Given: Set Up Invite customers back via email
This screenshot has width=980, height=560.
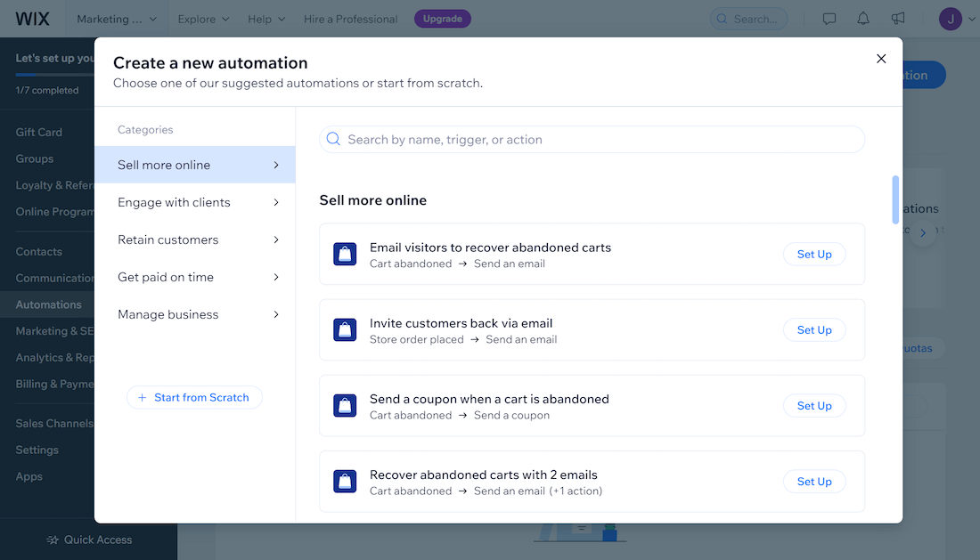Looking at the screenshot, I should (x=814, y=329).
